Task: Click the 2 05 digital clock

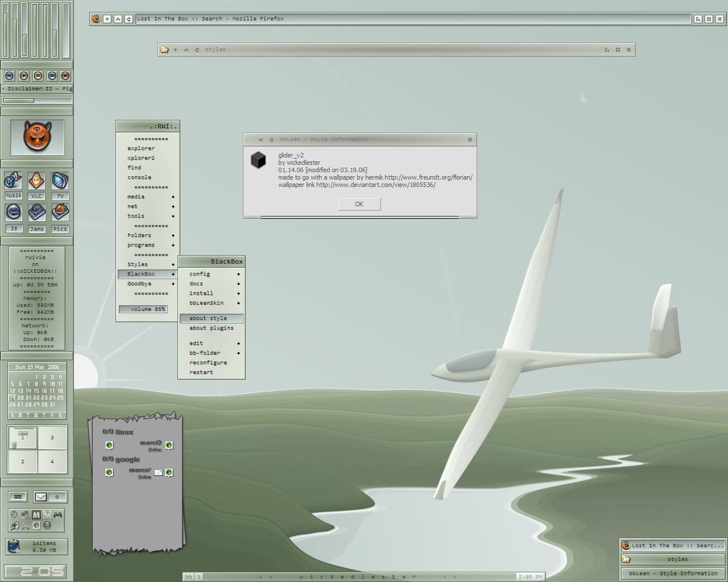Action: [x=36, y=572]
